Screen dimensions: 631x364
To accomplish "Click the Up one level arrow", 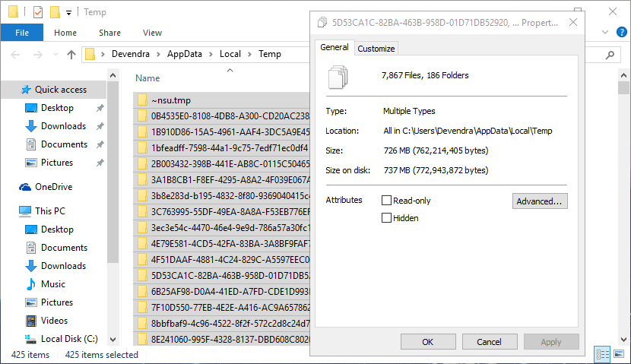I will [x=71, y=54].
